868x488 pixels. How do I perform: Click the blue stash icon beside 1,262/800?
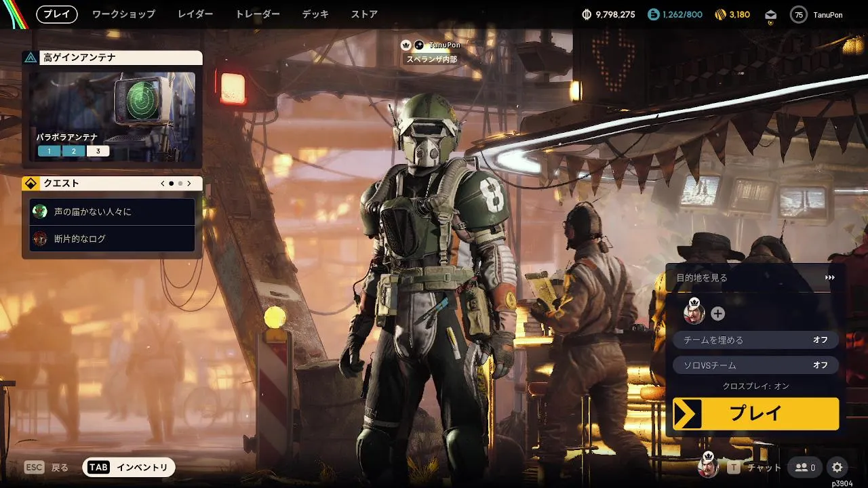(x=653, y=14)
